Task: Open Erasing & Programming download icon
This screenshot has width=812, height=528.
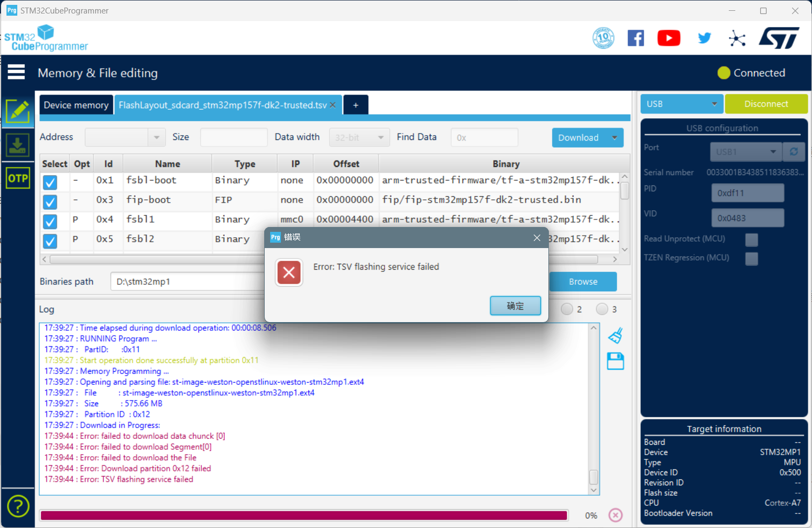Action: 18,145
